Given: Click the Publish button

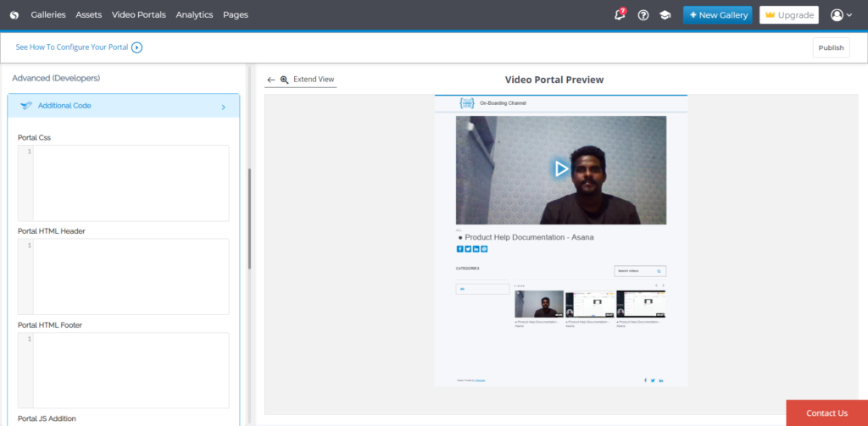Looking at the screenshot, I should [x=831, y=47].
